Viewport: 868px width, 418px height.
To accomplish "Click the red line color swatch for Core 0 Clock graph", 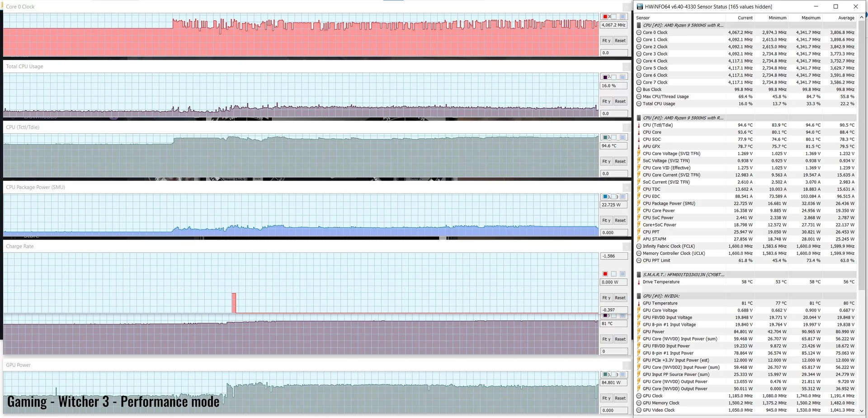I will point(605,17).
